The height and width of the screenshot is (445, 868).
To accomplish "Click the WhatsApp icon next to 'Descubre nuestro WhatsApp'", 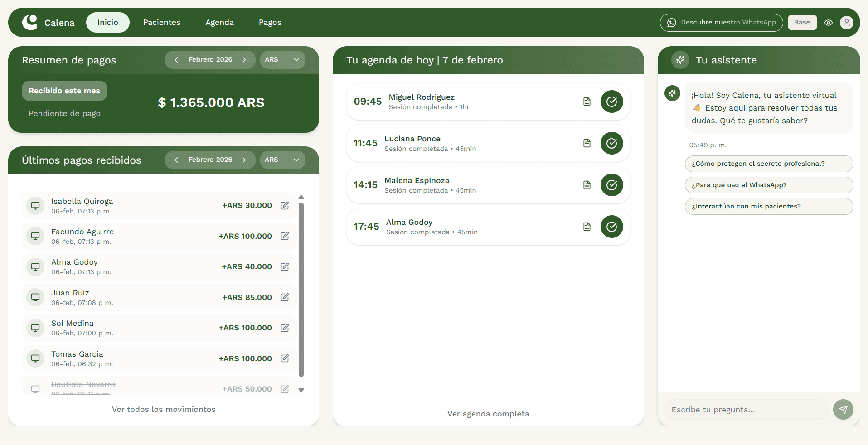I will pos(672,22).
